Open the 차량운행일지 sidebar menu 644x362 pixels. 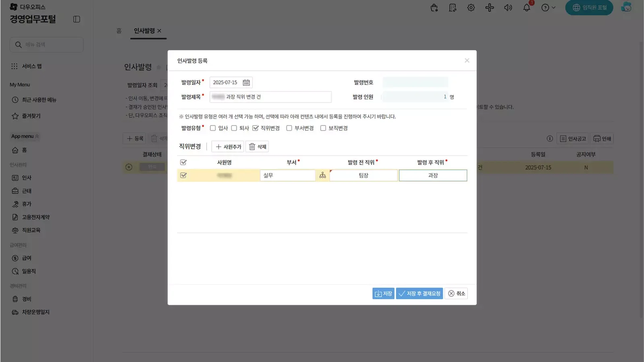(x=35, y=312)
